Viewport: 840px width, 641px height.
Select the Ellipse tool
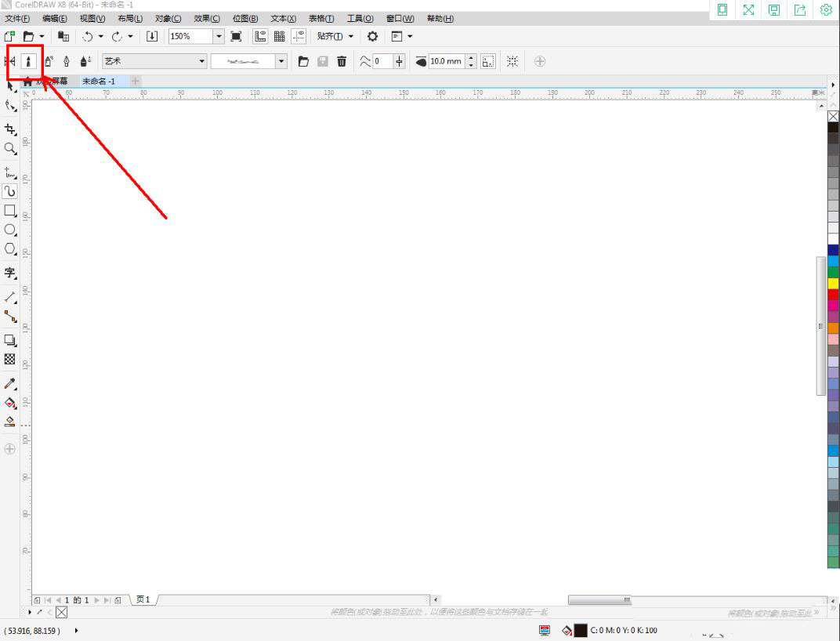click(10, 230)
